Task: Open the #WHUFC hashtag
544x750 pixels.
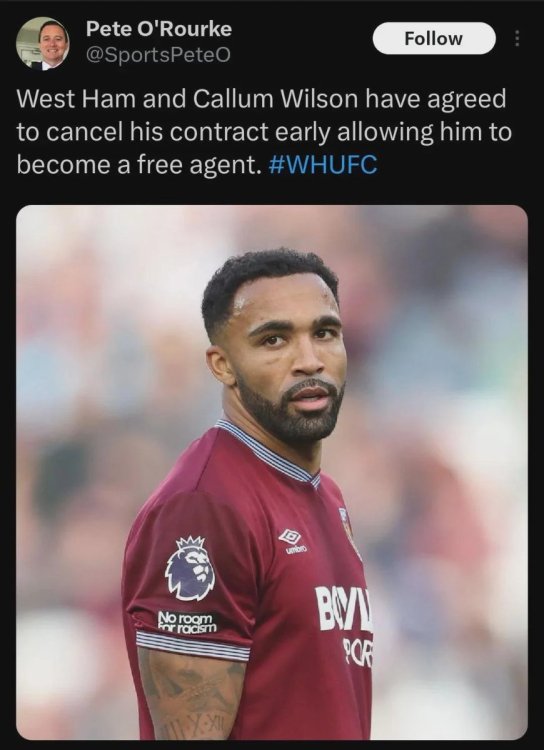Action: point(323,165)
